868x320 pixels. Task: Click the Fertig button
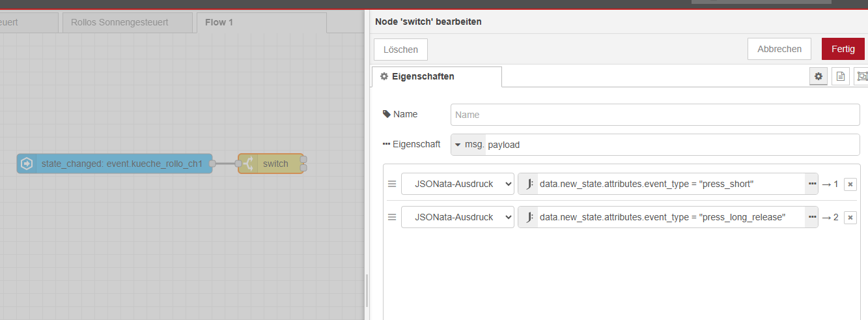[x=843, y=50]
